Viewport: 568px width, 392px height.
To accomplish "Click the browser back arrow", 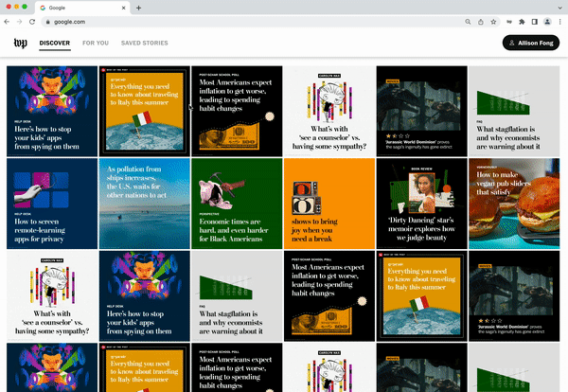I will click(7, 22).
